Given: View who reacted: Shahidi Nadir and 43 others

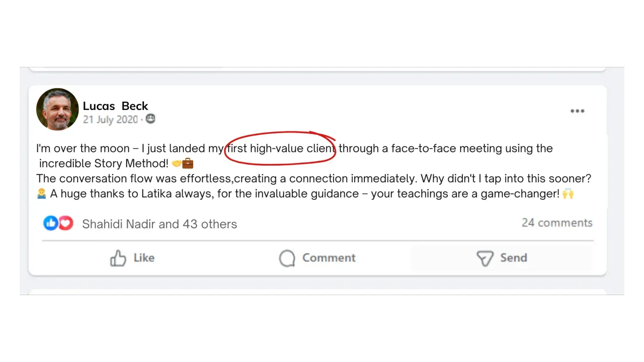Looking at the screenshot, I should (159, 224).
